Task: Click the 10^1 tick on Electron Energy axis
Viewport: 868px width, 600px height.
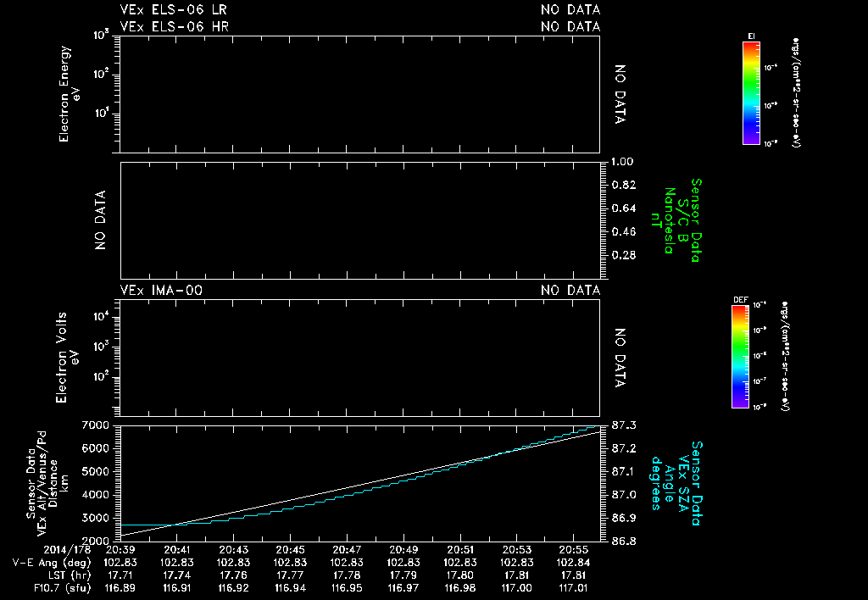Action: pos(102,114)
